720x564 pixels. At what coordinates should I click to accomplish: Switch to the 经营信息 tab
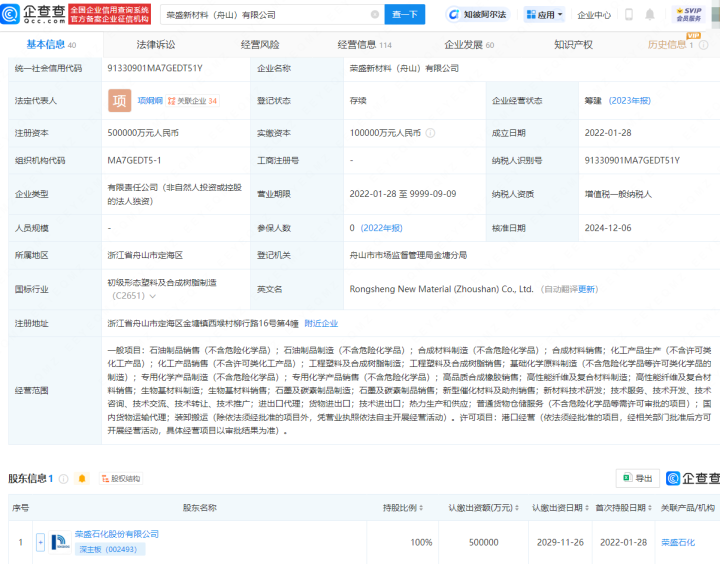(365, 45)
